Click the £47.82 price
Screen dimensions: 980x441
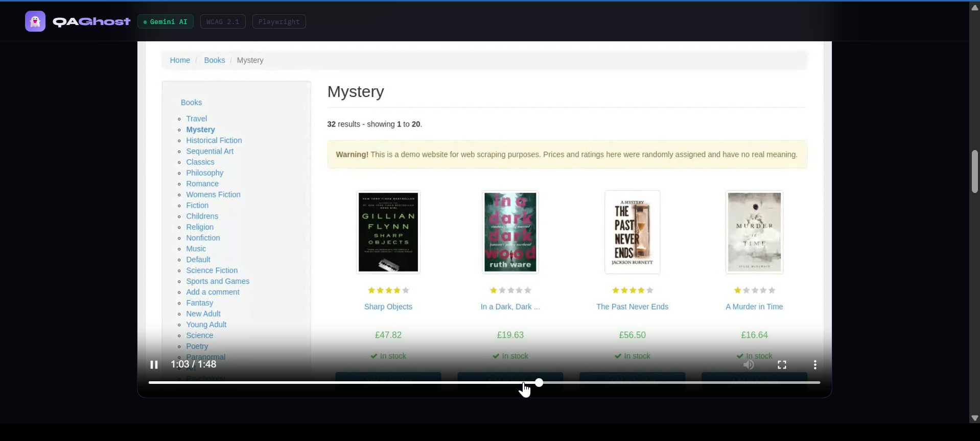coord(388,335)
